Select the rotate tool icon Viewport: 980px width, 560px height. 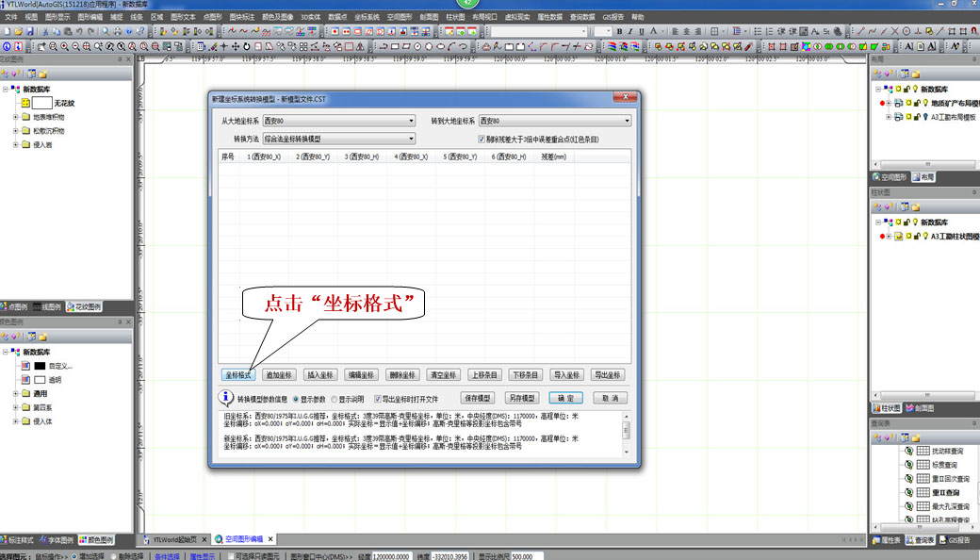click(x=247, y=46)
